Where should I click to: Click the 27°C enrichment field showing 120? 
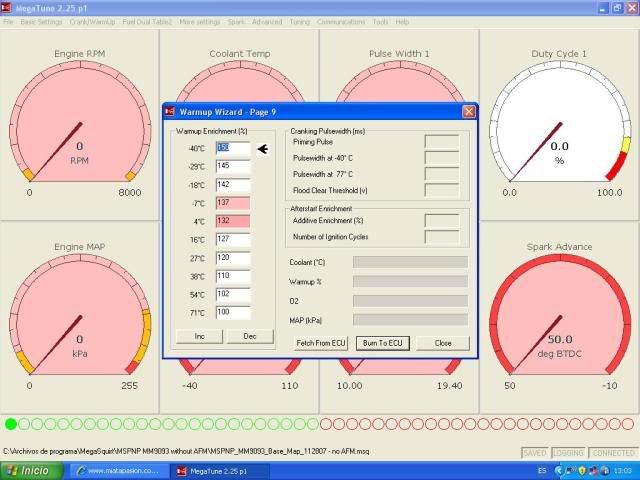click(233, 258)
